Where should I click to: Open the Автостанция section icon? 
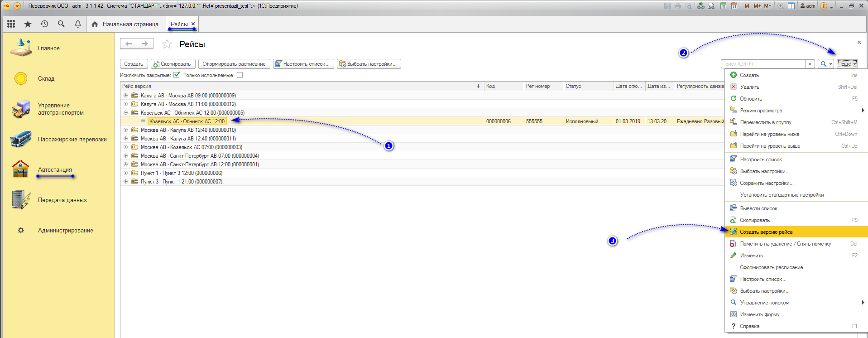click(20, 169)
